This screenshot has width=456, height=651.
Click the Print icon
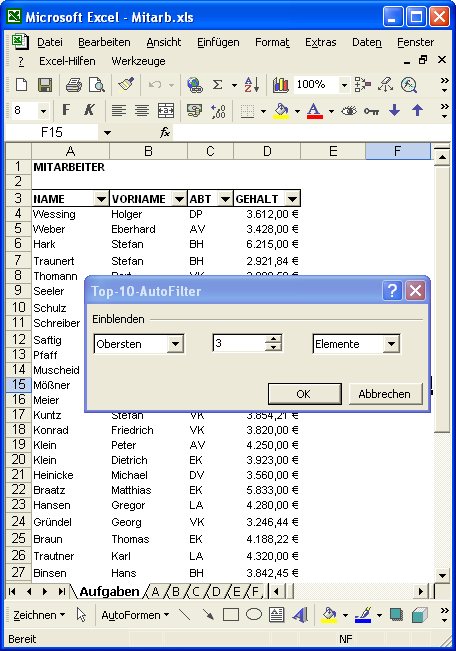pos(74,85)
